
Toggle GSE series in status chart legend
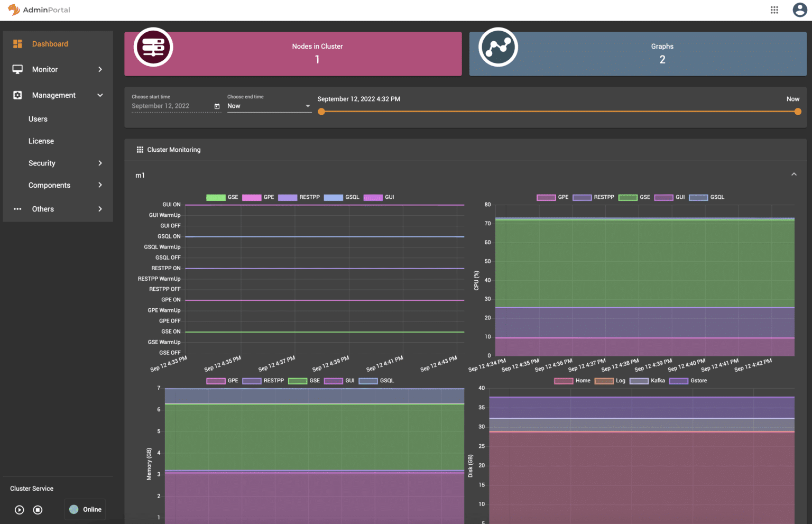point(222,197)
